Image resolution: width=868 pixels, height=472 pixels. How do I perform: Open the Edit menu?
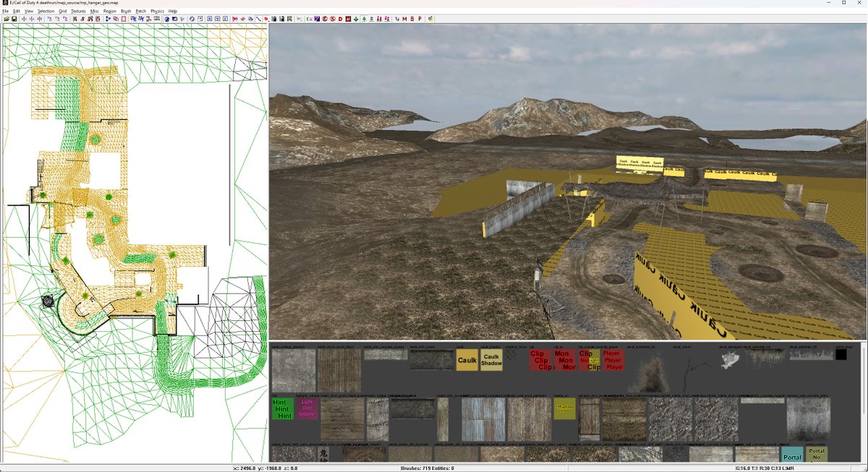point(16,12)
